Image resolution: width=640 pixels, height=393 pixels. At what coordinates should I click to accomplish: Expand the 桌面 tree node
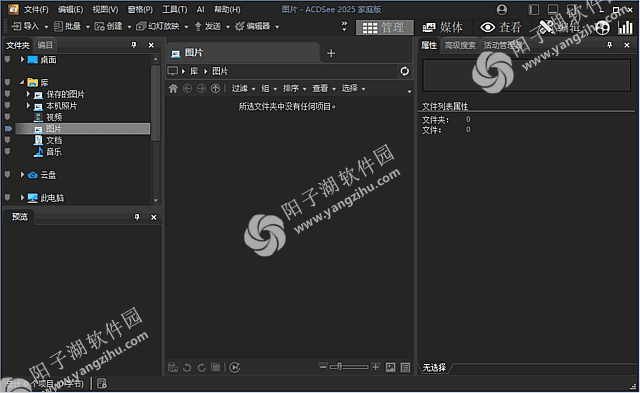(22, 60)
